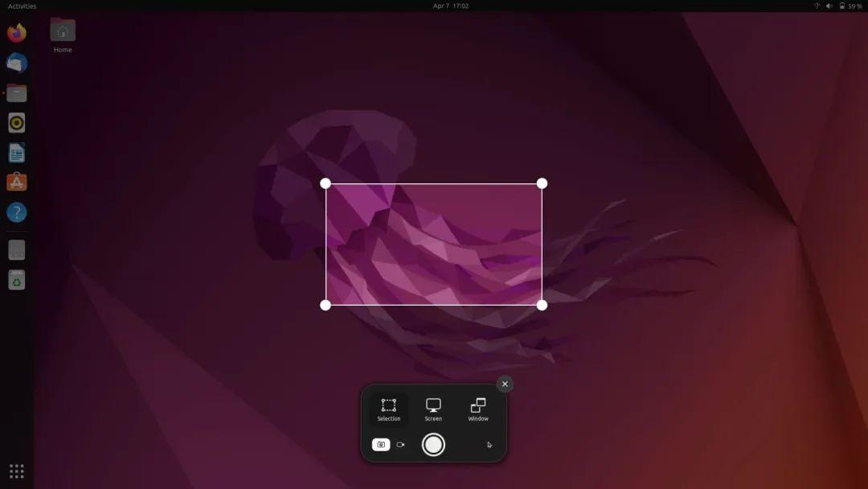Open the Help app from the dock
Viewport: 868px width, 489px height.
17,212
